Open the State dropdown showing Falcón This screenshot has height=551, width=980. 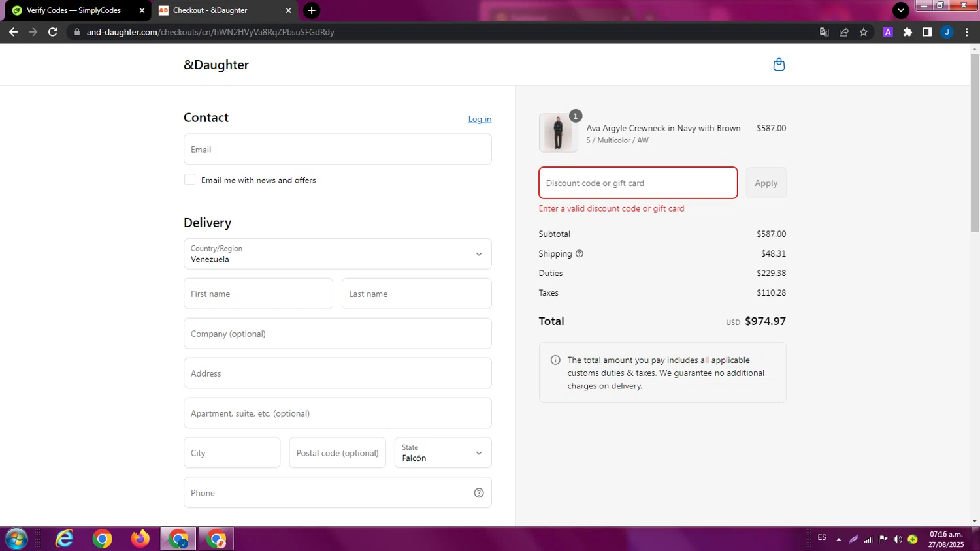pos(443,453)
